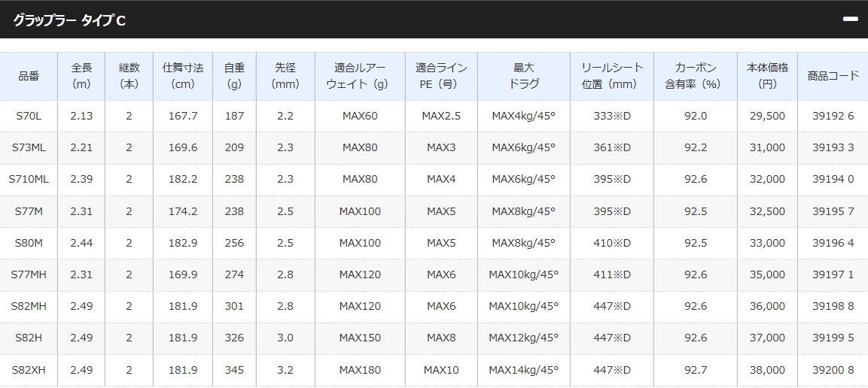The height and width of the screenshot is (388, 868).
Task: Click max drag MAX12kg/45°
Action: point(524,338)
